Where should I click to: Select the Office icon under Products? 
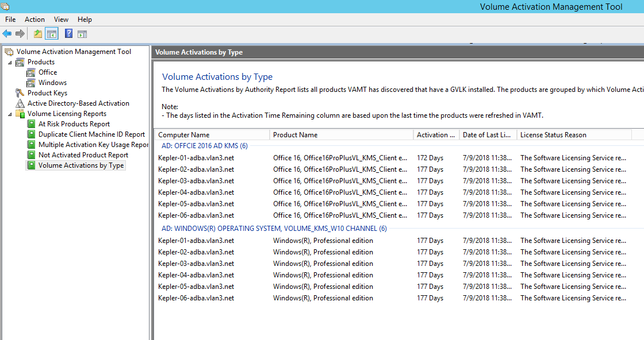[31, 72]
